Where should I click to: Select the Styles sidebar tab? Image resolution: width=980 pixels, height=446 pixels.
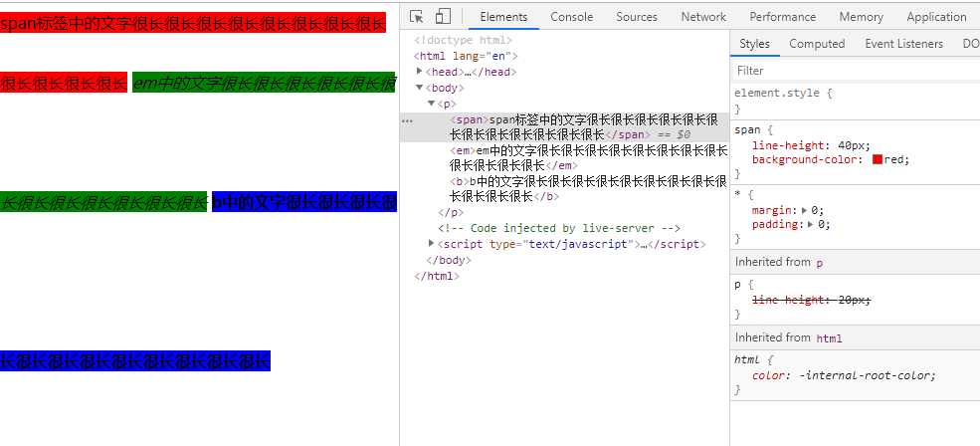point(754,44)
